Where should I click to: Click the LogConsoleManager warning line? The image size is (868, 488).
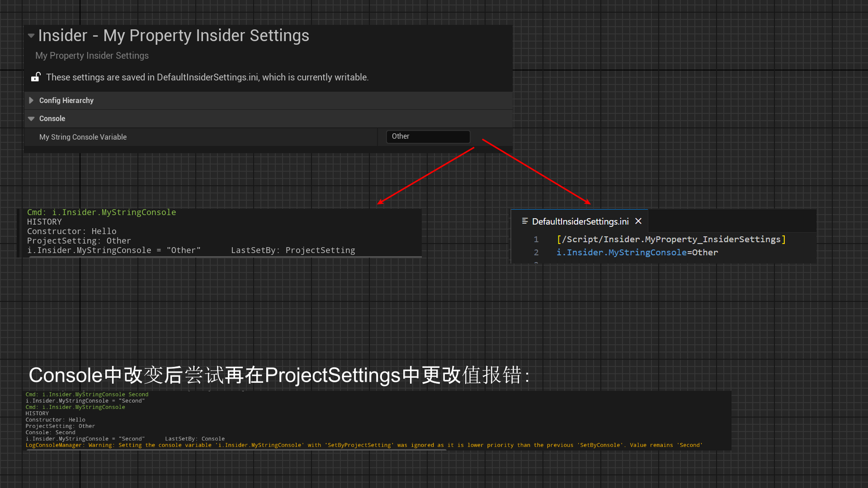click(x=363, y=445)
